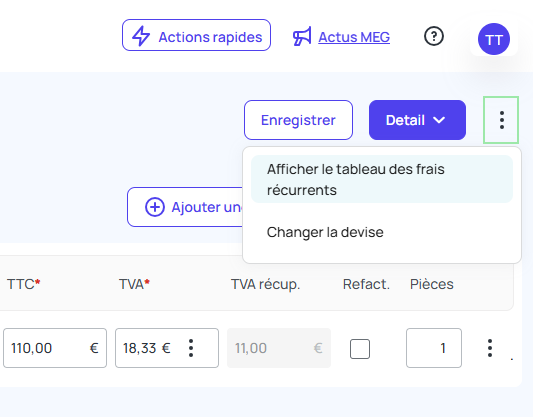Open the Actus MEG link
533x417 pixels.
point(354,37)
